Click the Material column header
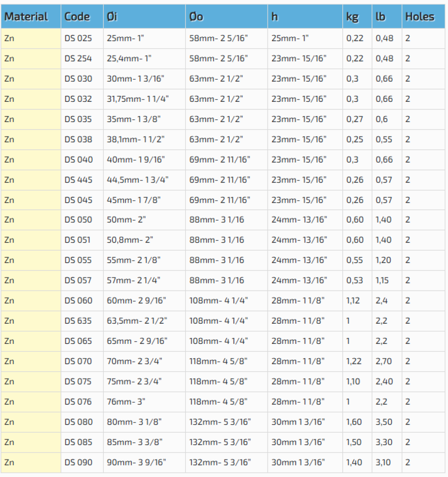This screenshot has height=477, width=448. [x=26, y=17]
